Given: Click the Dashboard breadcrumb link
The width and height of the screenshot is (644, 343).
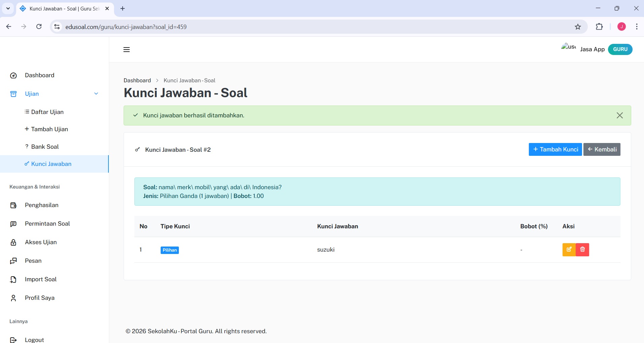Looking at the screenshot, I should click(x=137, y=80).
